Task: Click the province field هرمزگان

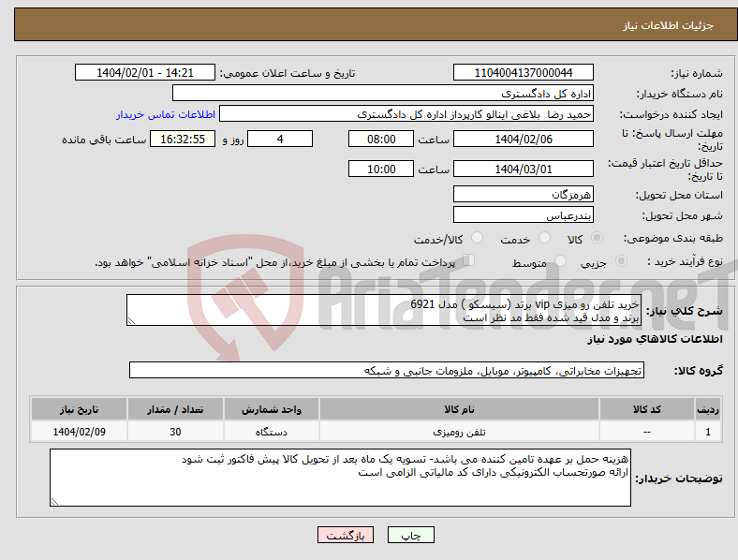Action: tap(523, 194)
